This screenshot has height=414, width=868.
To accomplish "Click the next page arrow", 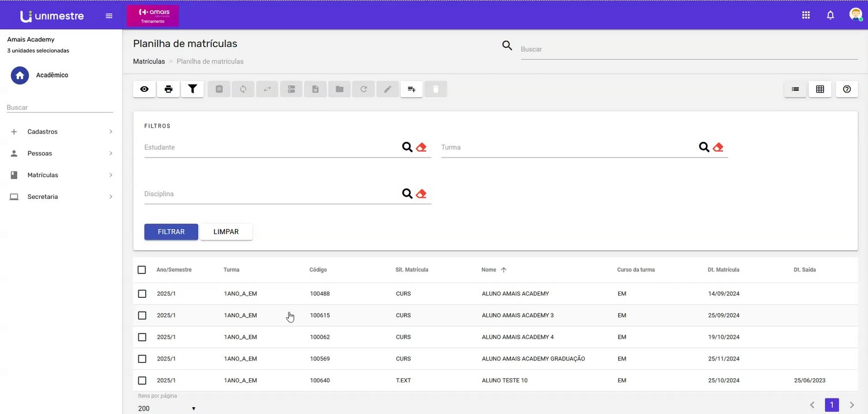I will point(852,405).
